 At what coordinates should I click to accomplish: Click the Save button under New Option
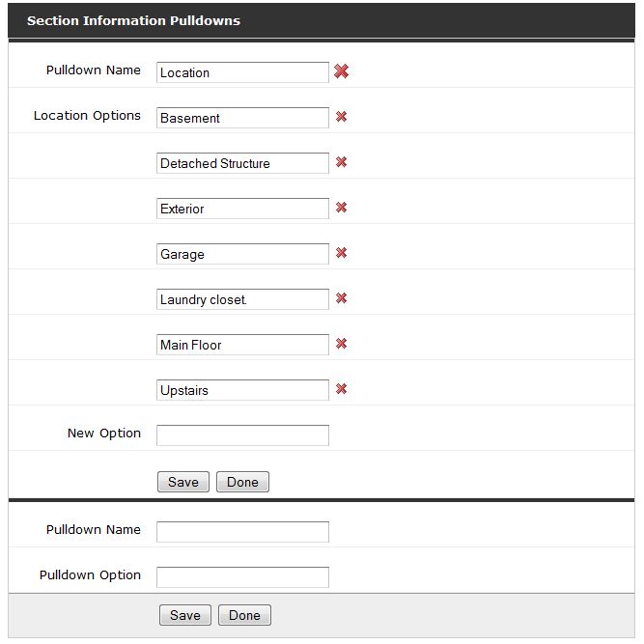[x=183, y=482]
